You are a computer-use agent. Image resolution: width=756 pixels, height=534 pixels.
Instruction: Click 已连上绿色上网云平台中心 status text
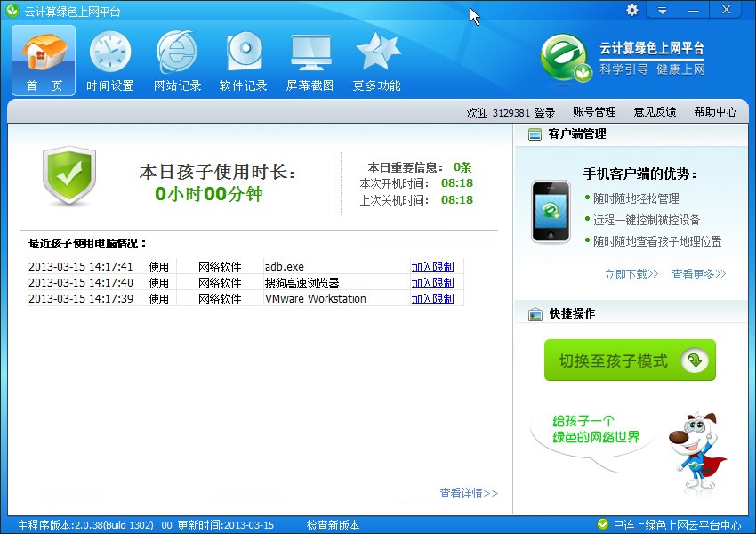pyautogui.click(x=677, y=525)
